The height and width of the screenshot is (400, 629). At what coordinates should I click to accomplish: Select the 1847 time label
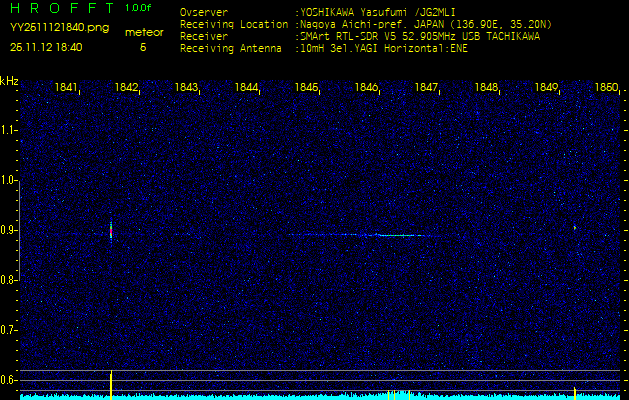(x=427, y=87)
